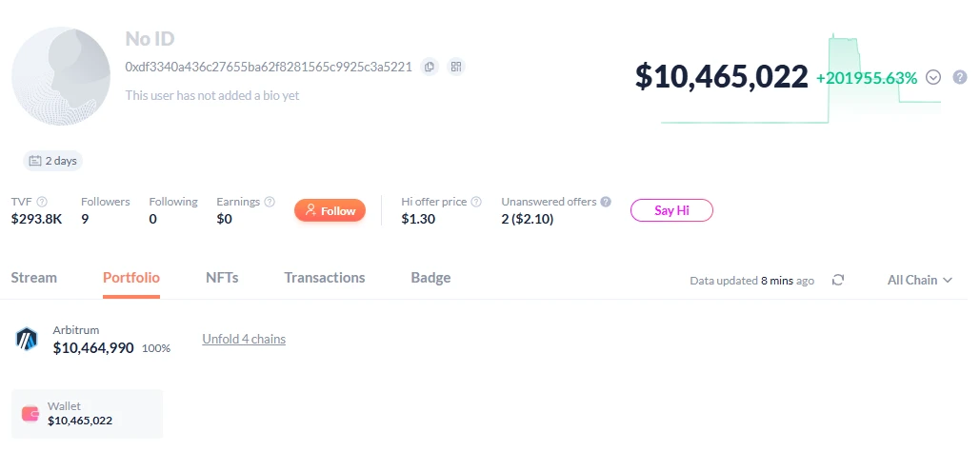Click the Arbitrum chain logo
The width and height of the screenshot is (980, 451).
[x=27, y=340]
